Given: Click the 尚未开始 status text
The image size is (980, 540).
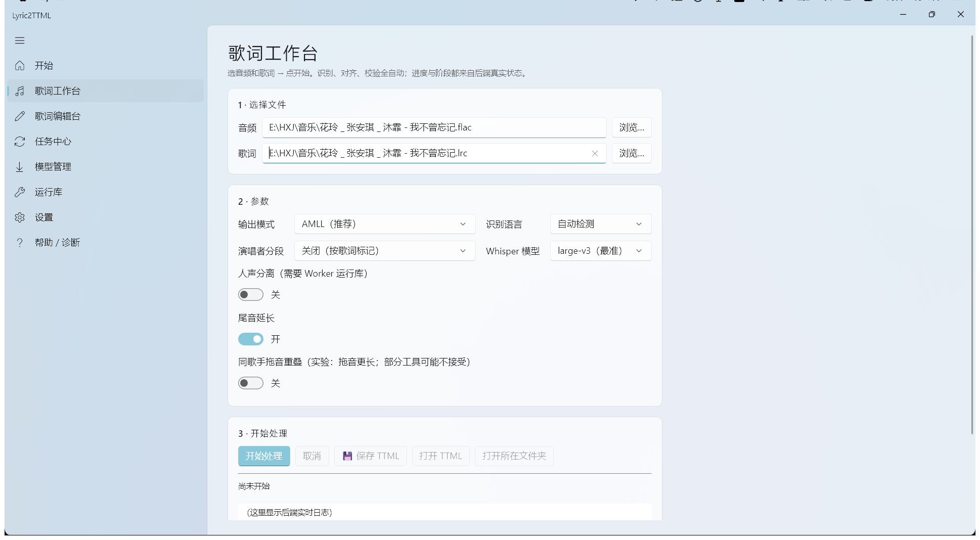Looking at the screenshot, I should point(254,486).
